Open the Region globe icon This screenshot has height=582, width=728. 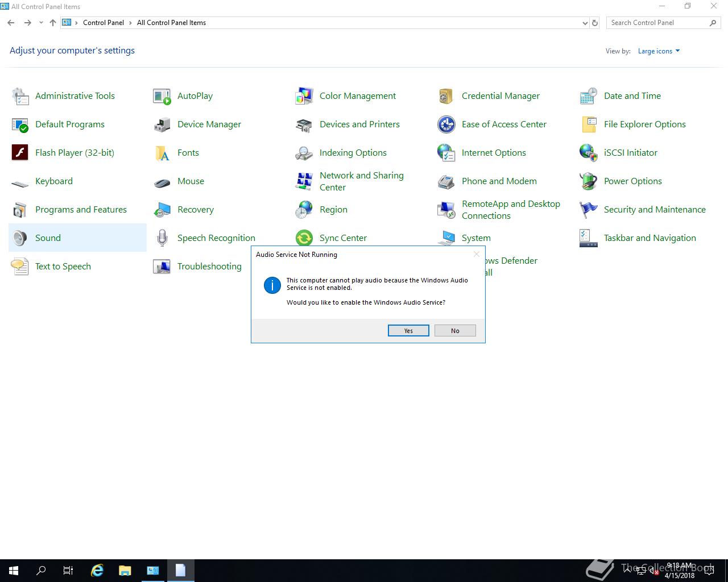(304, 210)
